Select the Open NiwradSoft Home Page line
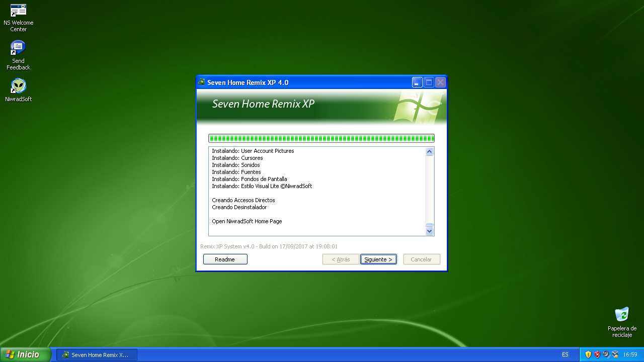Viewport: 644px width, 362px height. click(247, 221)
